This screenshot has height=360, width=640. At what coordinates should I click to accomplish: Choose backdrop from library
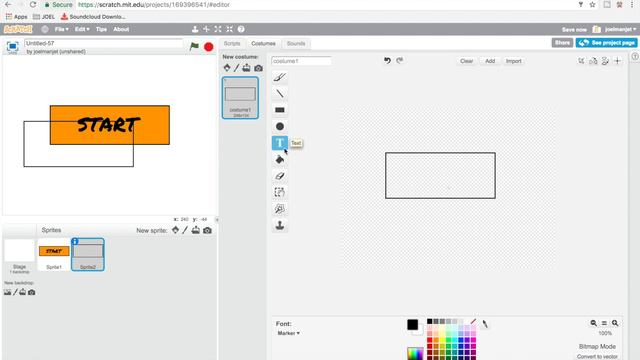(7, 292)
